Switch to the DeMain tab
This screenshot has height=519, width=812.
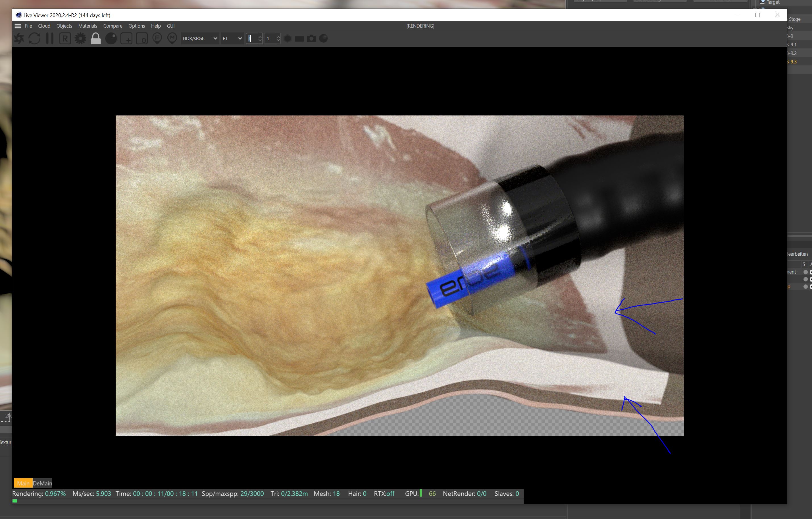pyautogui.click(x=43, y=483)
